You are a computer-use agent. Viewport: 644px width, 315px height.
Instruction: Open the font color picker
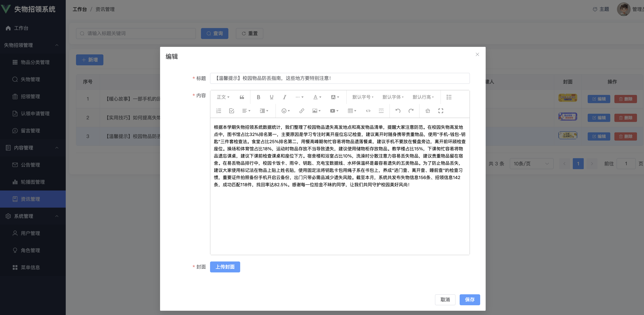(x=317, y=97)
